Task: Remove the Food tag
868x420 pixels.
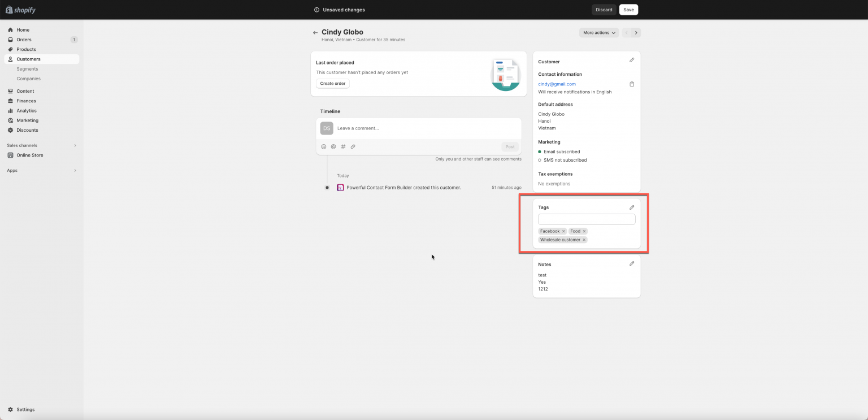Action: coord(584,231)
